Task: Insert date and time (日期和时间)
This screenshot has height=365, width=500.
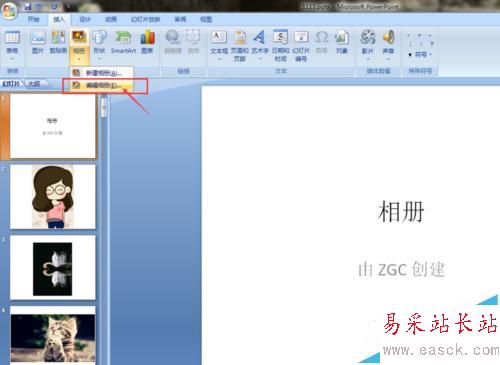Action: pyautogui.click(x=280, y=45)
